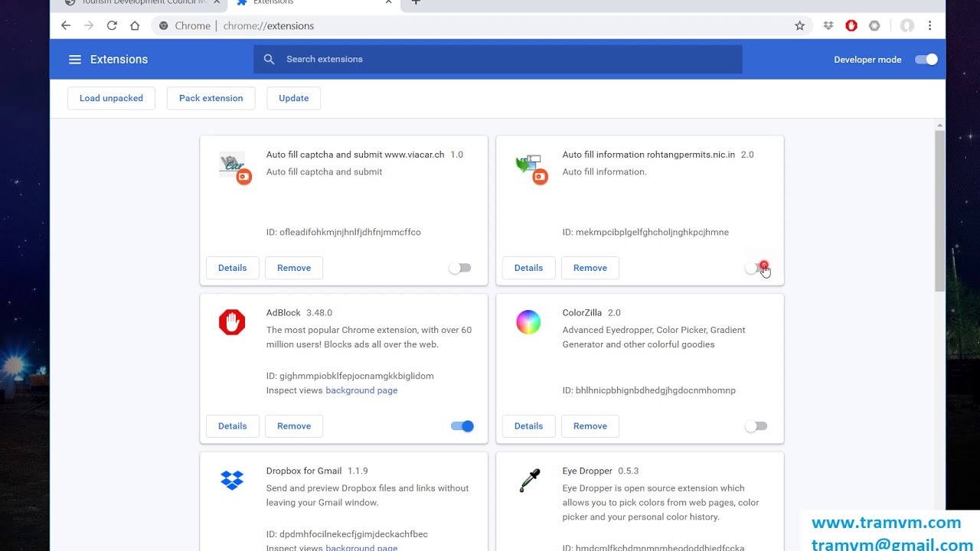Enable the viacar.ch captcha extension toggle

459,268
